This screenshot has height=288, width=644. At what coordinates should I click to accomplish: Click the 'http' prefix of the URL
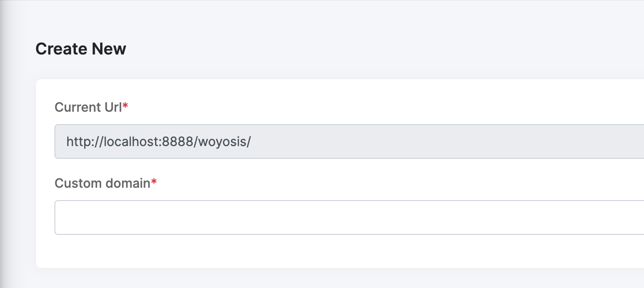(76, 141)
